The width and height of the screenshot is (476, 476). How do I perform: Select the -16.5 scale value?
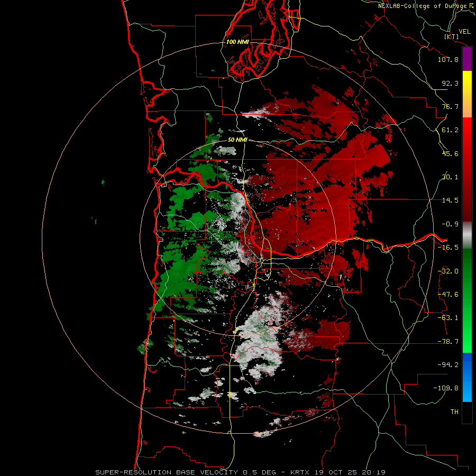pyautogui.click(x=448, y=248)
